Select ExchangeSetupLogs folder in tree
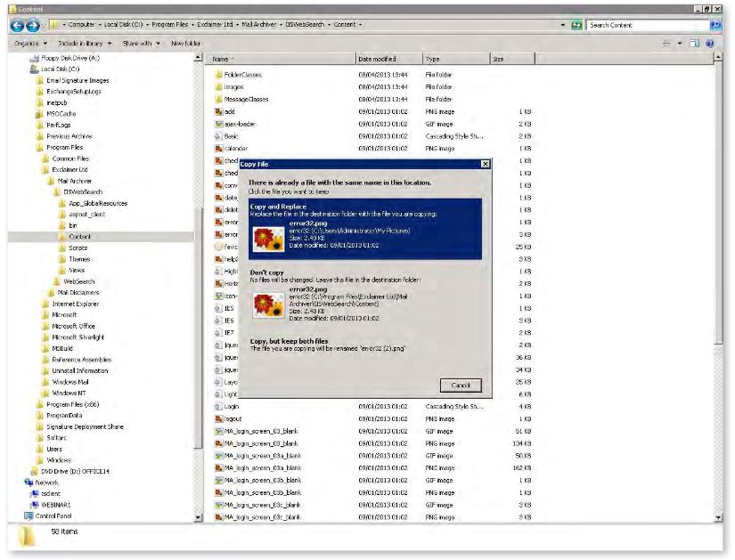The image size is (735, 560). pos(69,92)
